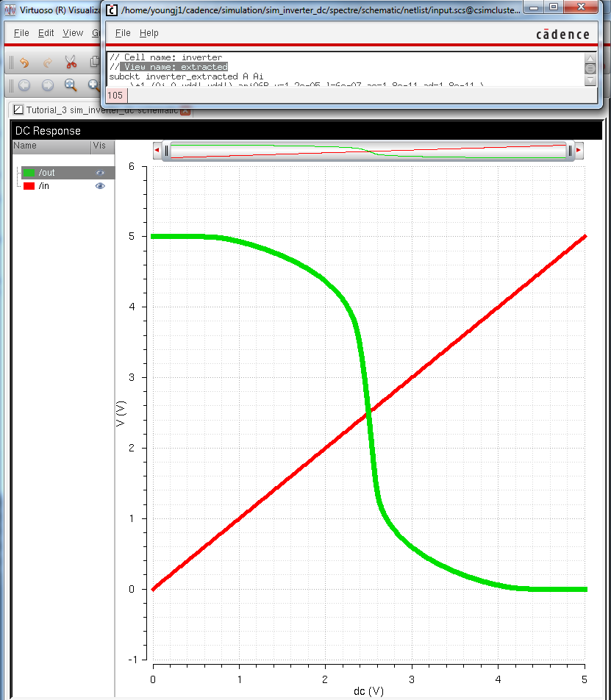Click drag handle of zoom toolbar row
611x700 pixels.
click(x=11, y=85)
